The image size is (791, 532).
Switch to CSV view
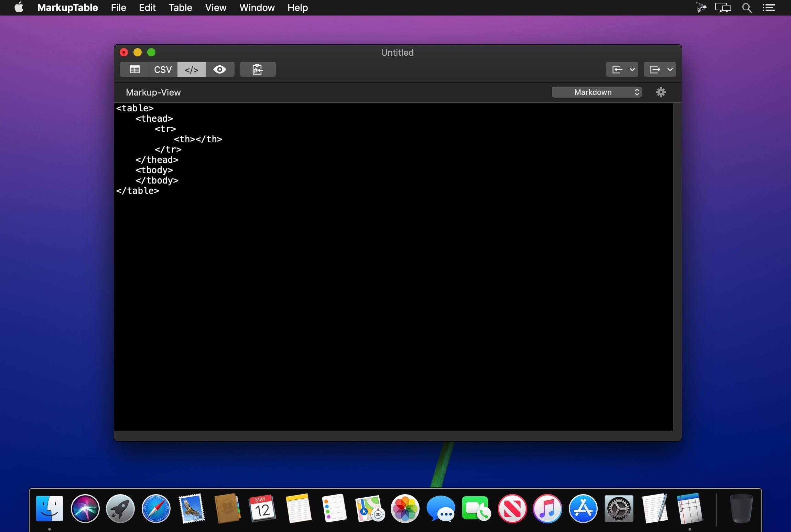pos(163,69)
